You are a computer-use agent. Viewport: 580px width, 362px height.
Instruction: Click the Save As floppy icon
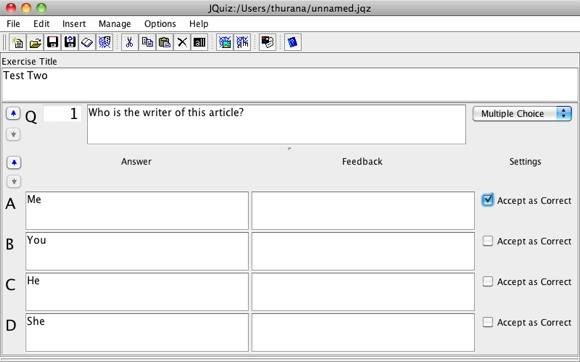pos(70,43)
